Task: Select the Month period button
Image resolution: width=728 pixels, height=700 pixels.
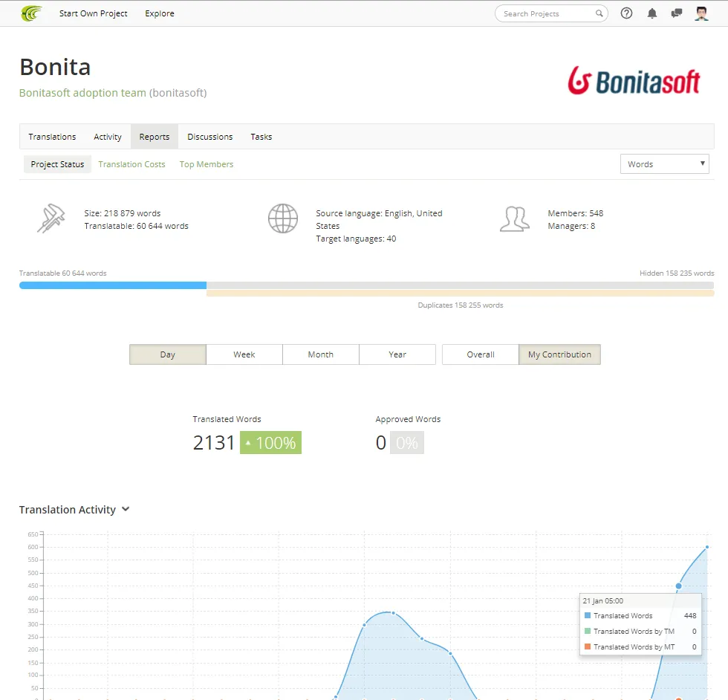Action: point(321,354)
